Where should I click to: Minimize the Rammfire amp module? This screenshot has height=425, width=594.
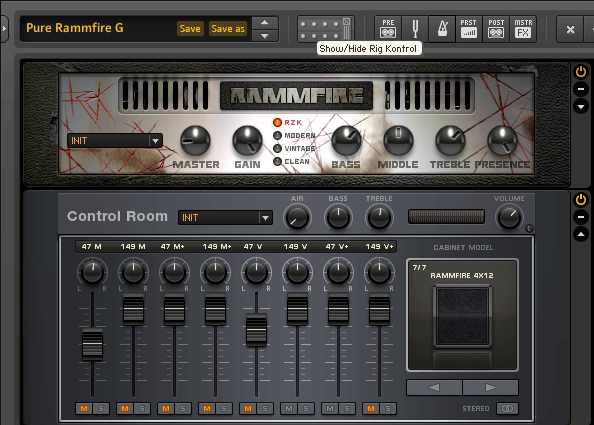pyautogui.click(x=581, y=89)
